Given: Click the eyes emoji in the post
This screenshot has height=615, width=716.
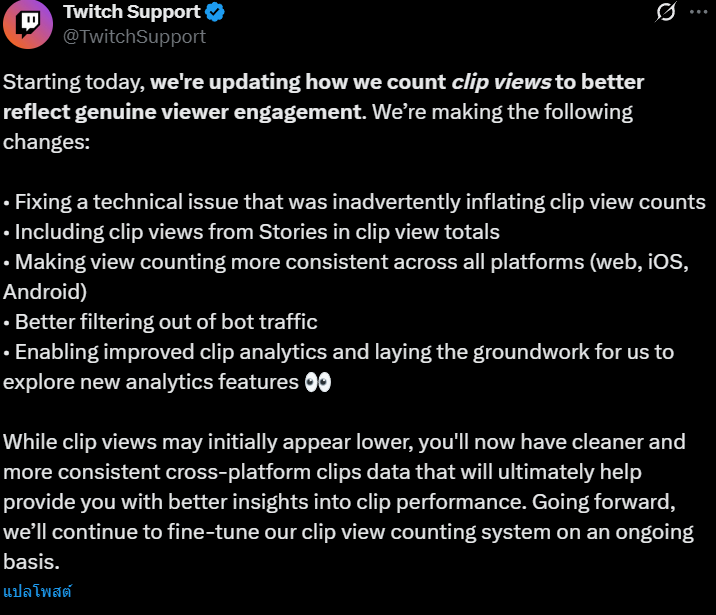Looking at the screenshot, I should (318, 382).
